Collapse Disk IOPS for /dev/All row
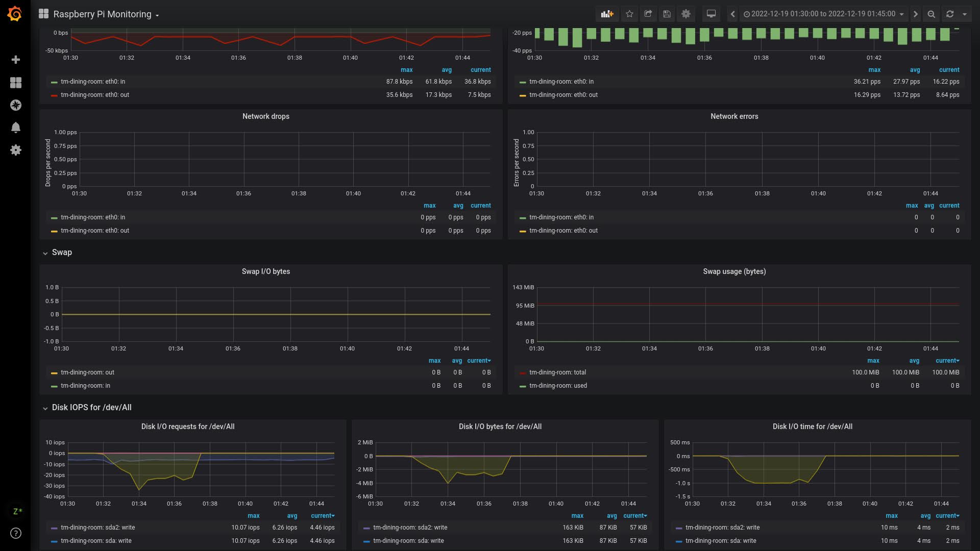This screenshot has height=551, width=980. click(x=91, y=408)
